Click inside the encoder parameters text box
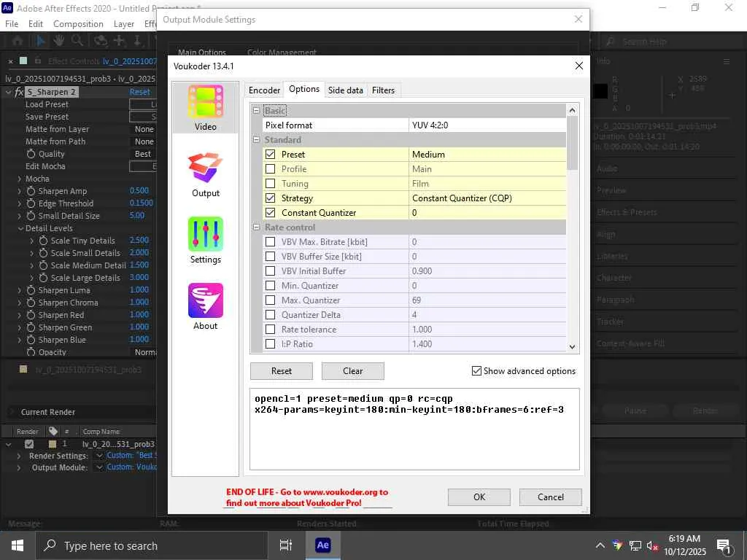 click(x=414, y=429)
